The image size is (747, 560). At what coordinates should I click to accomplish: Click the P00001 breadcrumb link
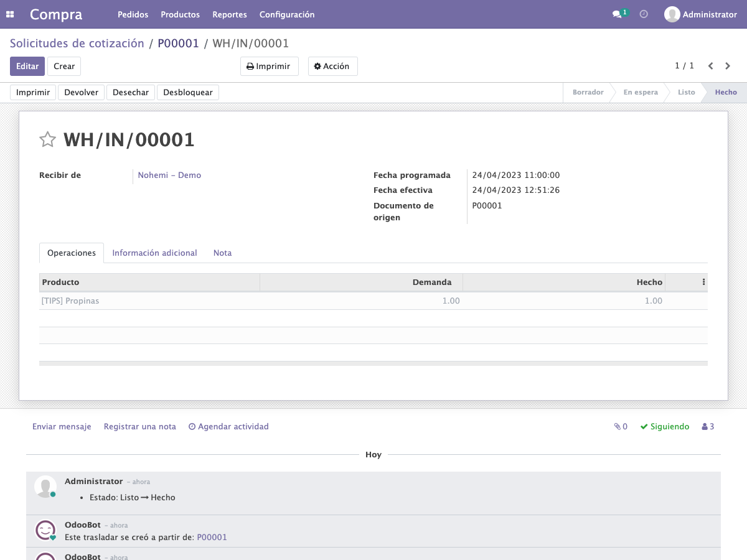178,44
